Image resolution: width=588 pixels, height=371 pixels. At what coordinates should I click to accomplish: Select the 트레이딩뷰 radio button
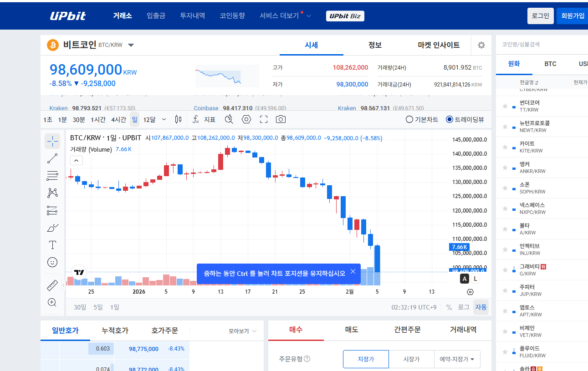pyautogui.click(x=450, y=119)
